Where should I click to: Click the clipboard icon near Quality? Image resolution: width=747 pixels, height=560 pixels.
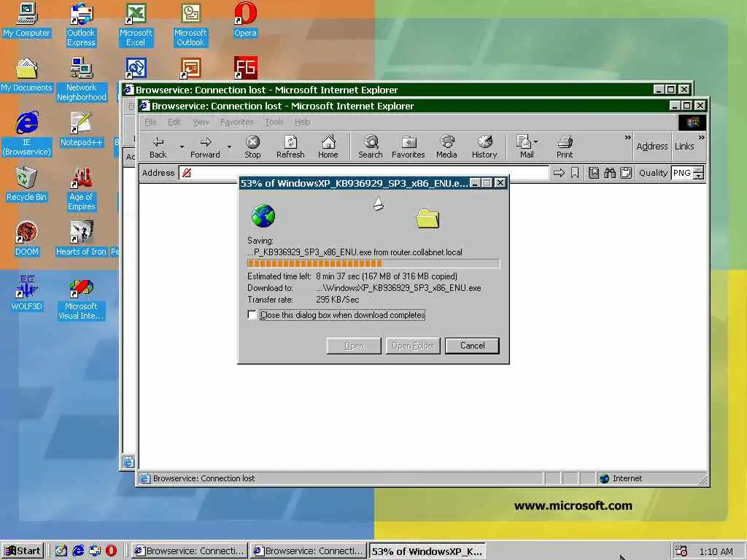point(626,173)
